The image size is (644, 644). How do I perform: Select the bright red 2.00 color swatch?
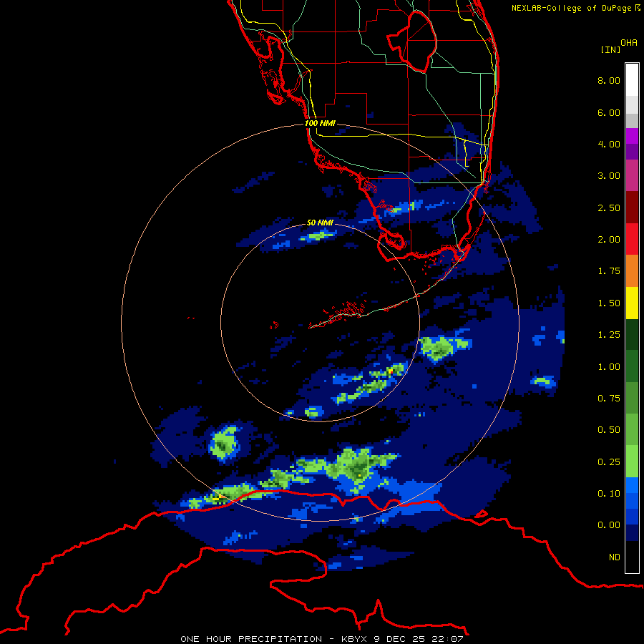[x=632, y=239]
